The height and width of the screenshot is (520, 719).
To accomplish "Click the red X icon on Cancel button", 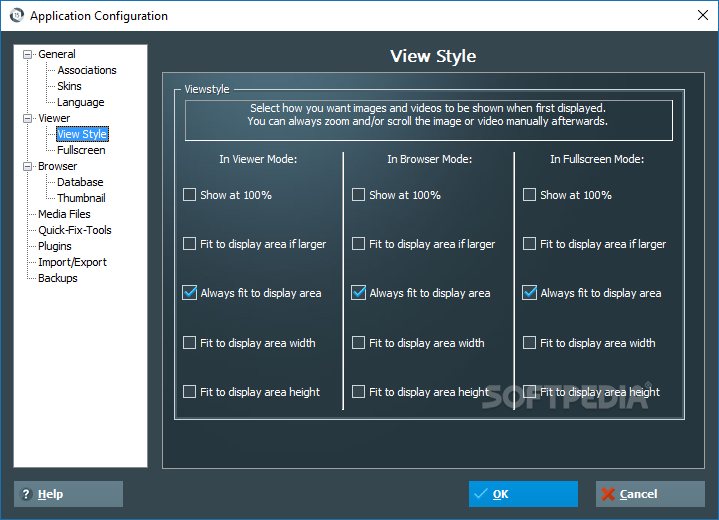I will pos(608,494).
